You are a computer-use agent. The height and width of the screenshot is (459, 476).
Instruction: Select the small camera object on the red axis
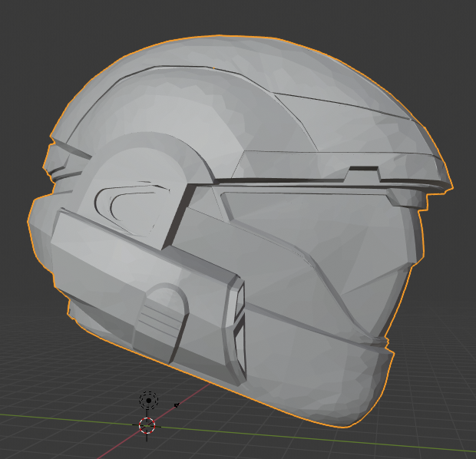[x=177, y=405]
